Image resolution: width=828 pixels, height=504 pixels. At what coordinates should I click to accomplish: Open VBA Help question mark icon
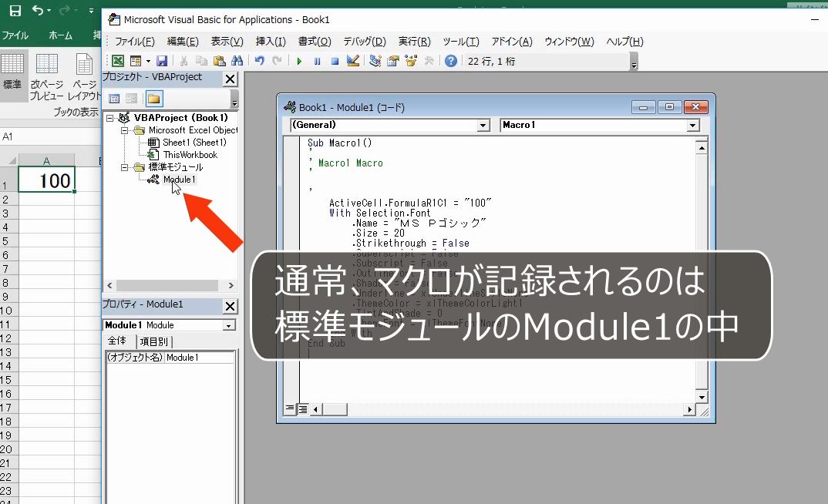point(450,61)
